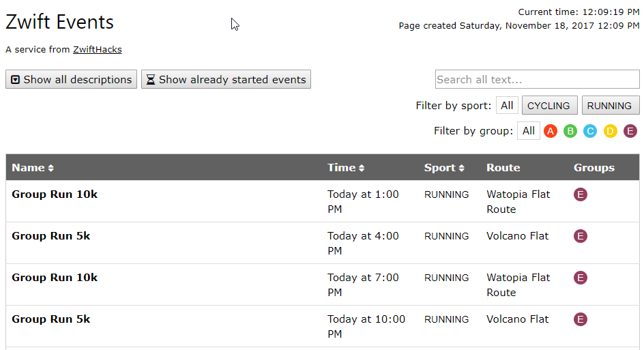Sort events by Time column

click(346, 168)
